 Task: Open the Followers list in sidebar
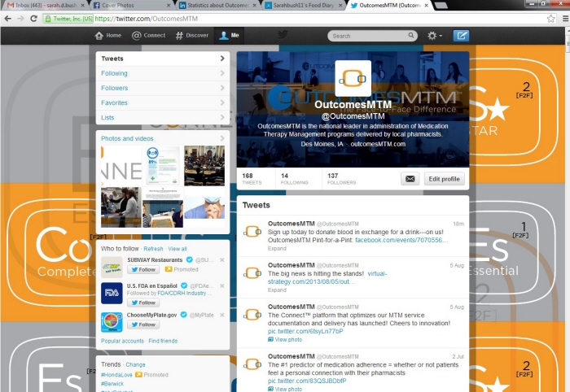pyautogui.click(x=162, y=88)
